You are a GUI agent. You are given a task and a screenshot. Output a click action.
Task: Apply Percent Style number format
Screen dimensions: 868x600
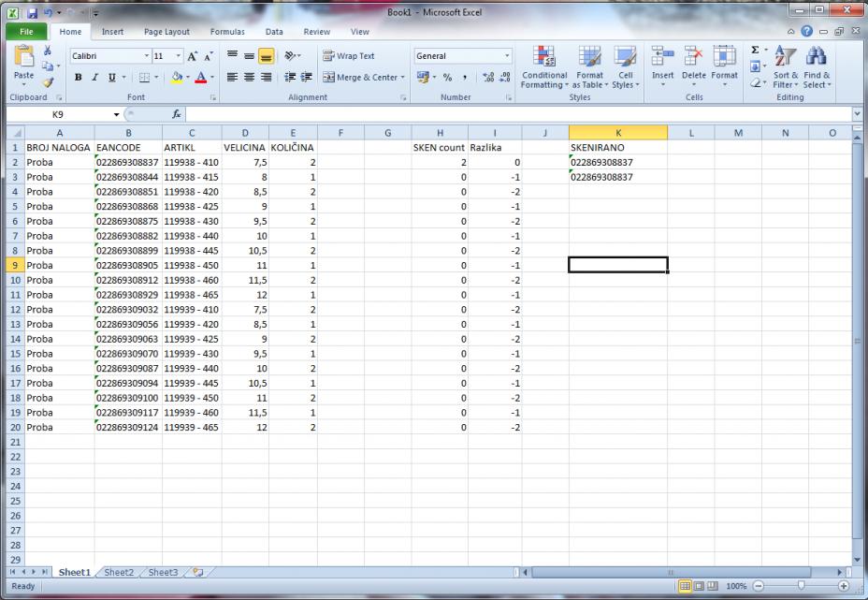pos(447,78)
